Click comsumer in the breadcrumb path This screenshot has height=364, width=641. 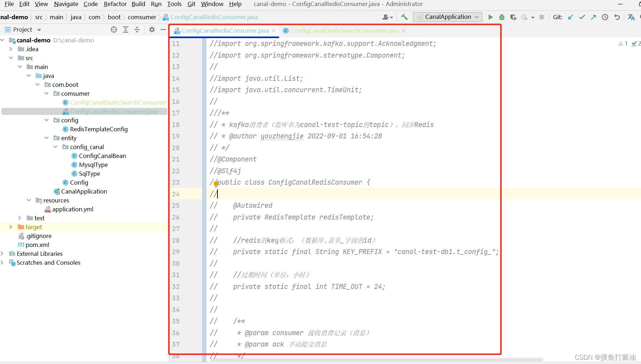click(142, 17)
